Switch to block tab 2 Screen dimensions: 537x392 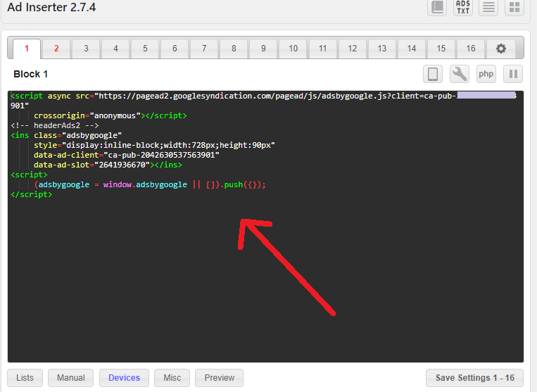pyautogui.click(x=56, y=49)
